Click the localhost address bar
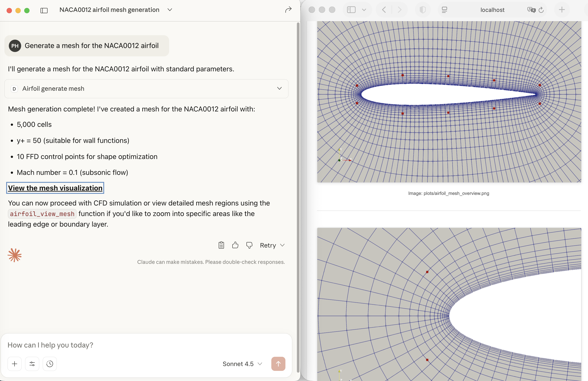 tap(492, 10)
